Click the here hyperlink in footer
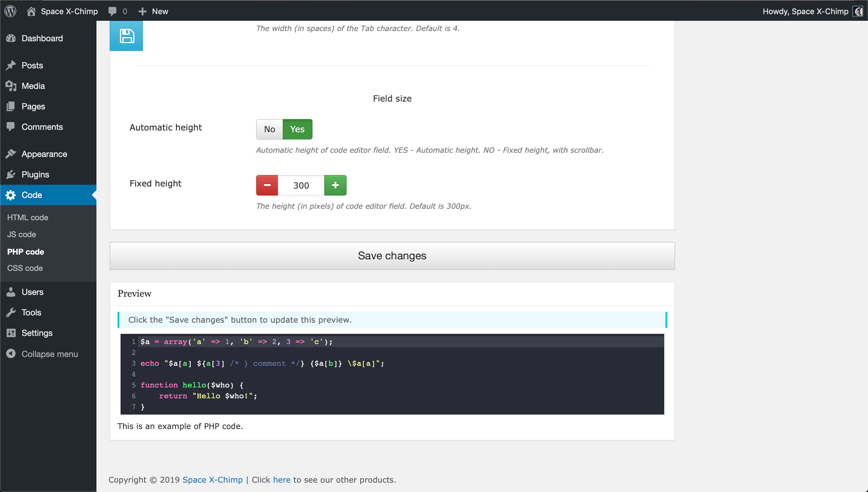The width and height of the screenshot is (868, 492). tap(282, 479)
